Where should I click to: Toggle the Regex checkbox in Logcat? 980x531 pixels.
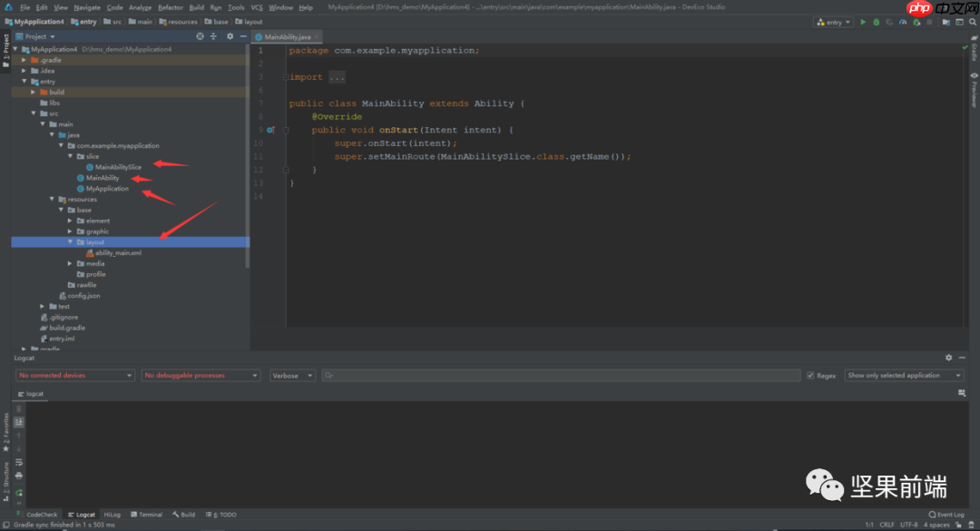[810, 375]
